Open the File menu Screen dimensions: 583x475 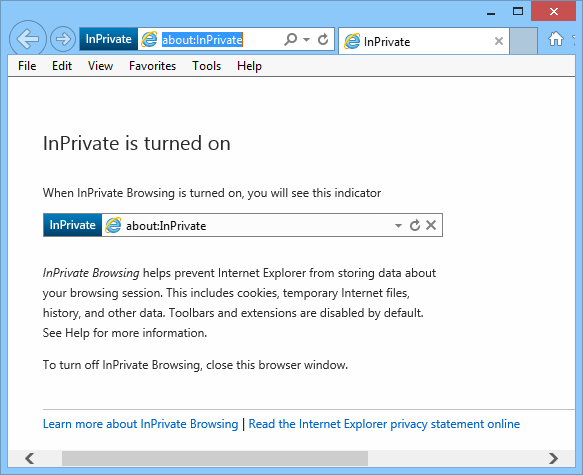[27, 66]
